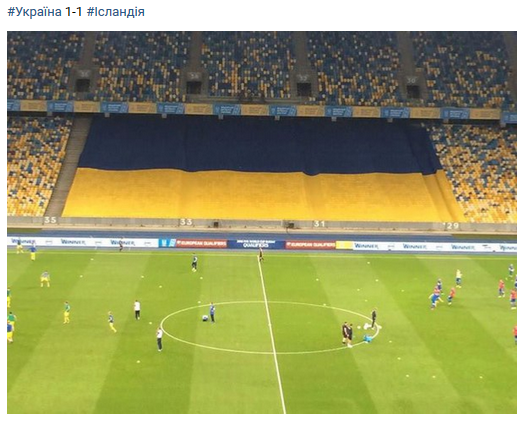This screenshot has width=526, height=426.
Task: Click the sector 29 marker in the photo
Action: [452, 226]
